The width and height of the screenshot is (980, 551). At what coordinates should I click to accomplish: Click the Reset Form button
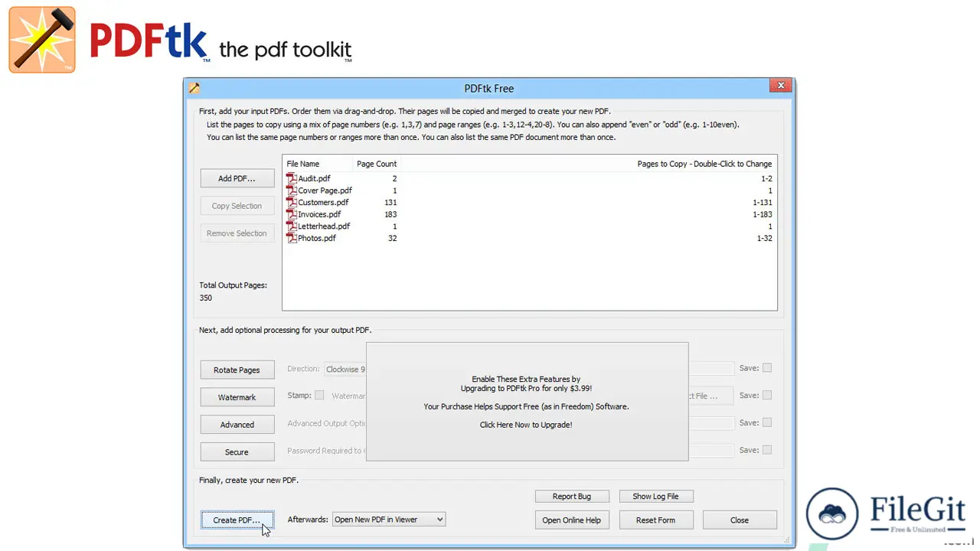point(655,520)
